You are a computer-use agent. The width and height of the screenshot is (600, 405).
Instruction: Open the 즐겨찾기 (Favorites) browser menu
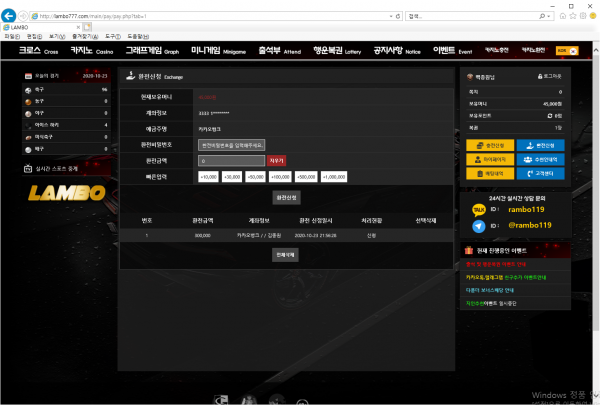pyautogui.click(x=85, y=36)
